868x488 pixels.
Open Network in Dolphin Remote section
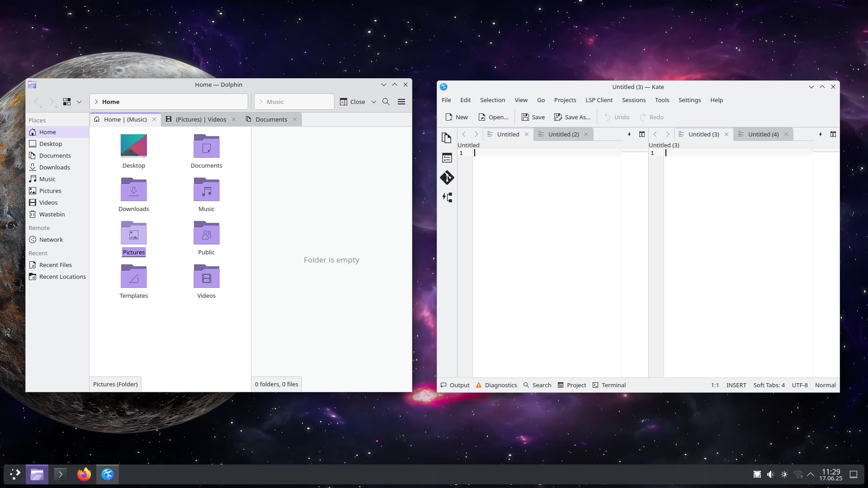point(57,239)
